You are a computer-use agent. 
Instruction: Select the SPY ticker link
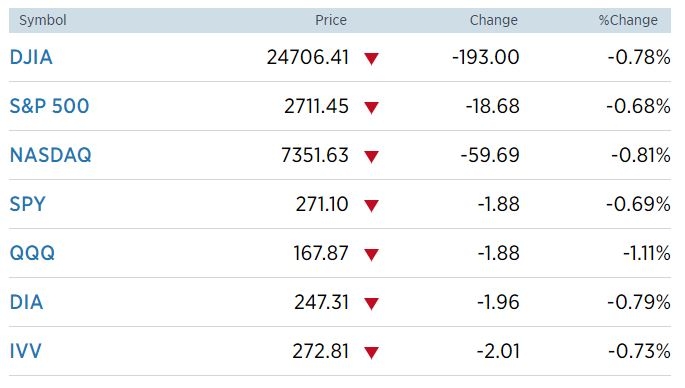pyautogui.click(x=28, y=204)
